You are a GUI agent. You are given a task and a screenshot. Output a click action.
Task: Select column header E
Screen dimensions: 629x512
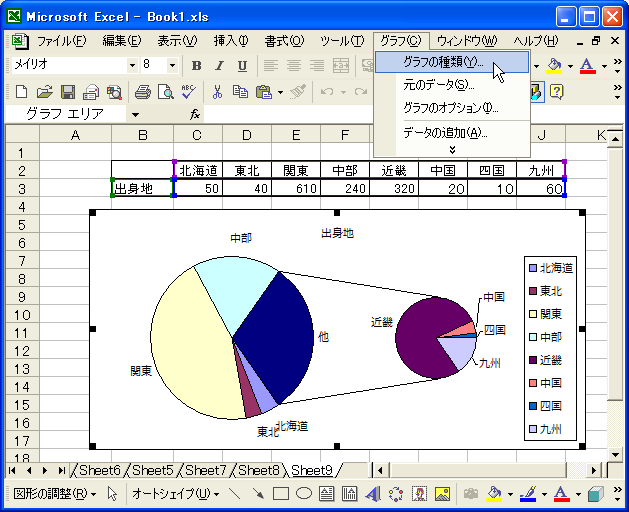296,135
